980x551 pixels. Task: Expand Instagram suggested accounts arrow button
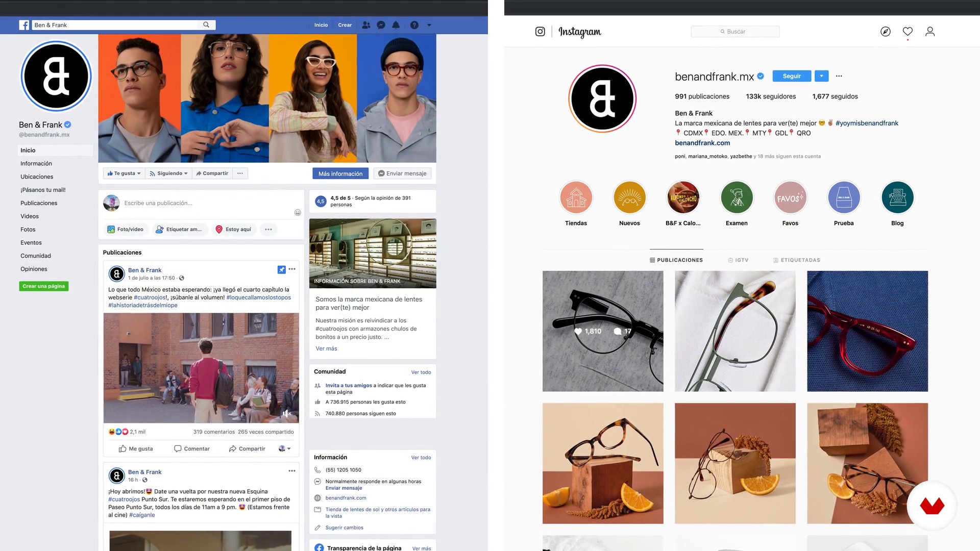pos(821,76)
